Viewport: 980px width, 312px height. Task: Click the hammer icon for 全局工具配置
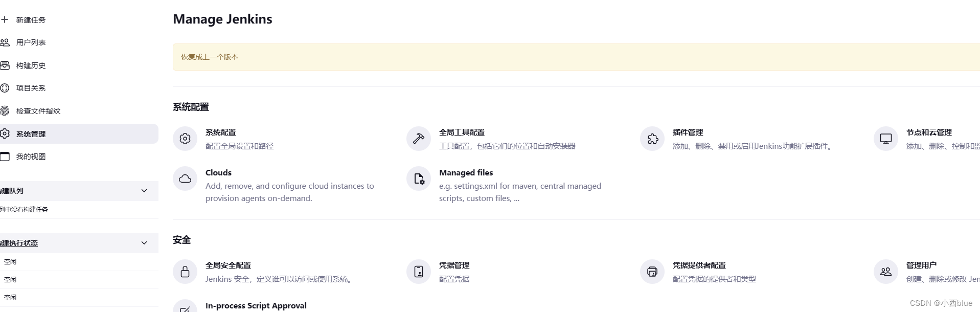pyautogui.click(x=419, y=139)
